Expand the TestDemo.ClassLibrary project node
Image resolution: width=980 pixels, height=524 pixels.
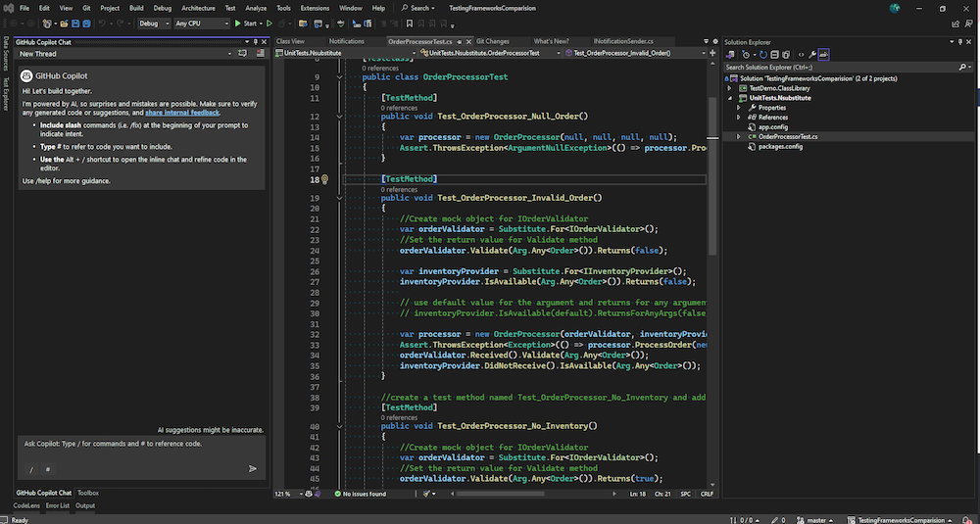(729, 89)
